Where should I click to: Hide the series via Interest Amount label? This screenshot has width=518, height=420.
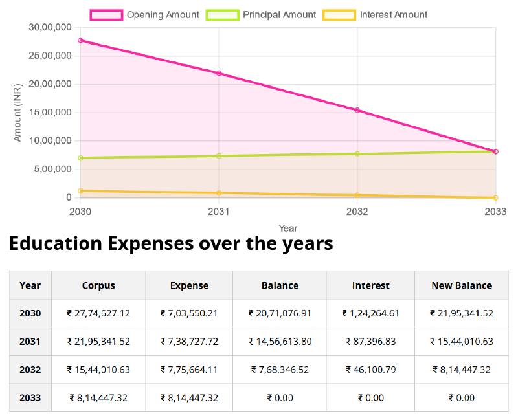(393, 15)
